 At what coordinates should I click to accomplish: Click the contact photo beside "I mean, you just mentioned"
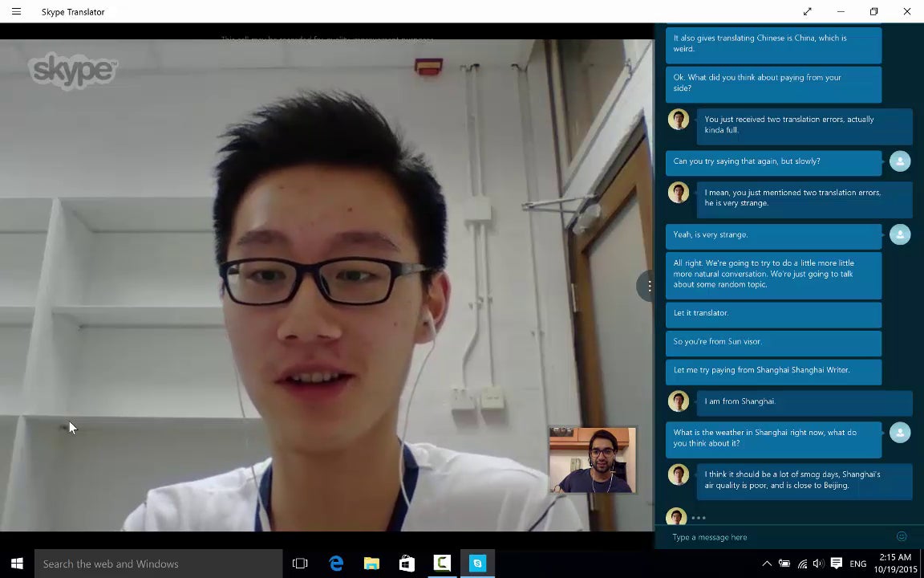(x=679, y=193)
